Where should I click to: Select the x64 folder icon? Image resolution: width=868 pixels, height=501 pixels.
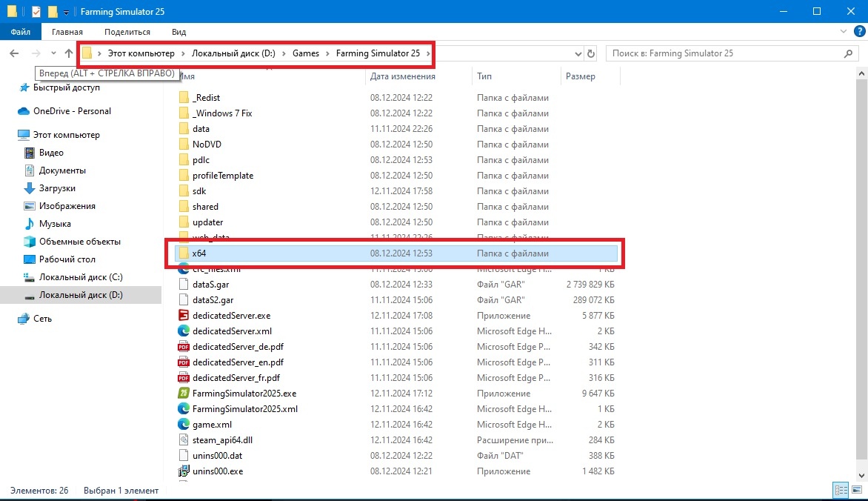click(x=184, y=253)
